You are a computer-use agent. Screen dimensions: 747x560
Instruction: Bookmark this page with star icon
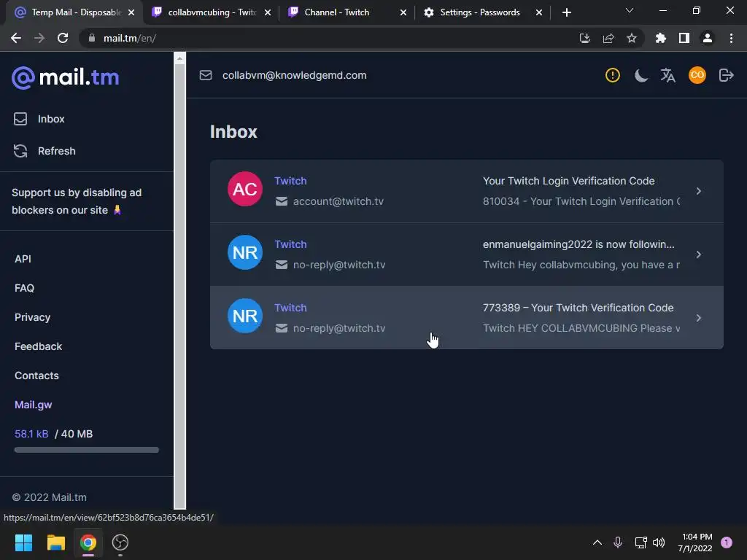[x=632, y=38]
